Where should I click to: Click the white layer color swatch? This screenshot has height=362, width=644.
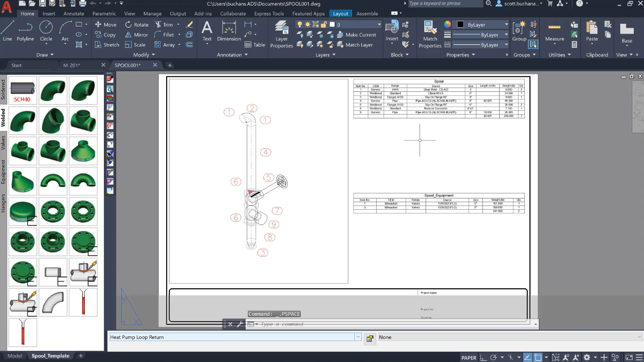tap(332, 24)
